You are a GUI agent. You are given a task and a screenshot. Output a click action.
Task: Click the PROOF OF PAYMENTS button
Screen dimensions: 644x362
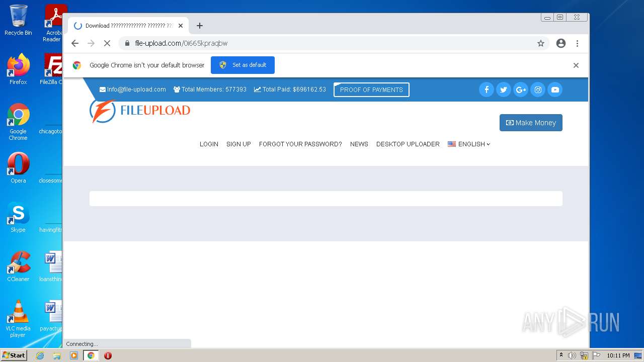point(371,89)
